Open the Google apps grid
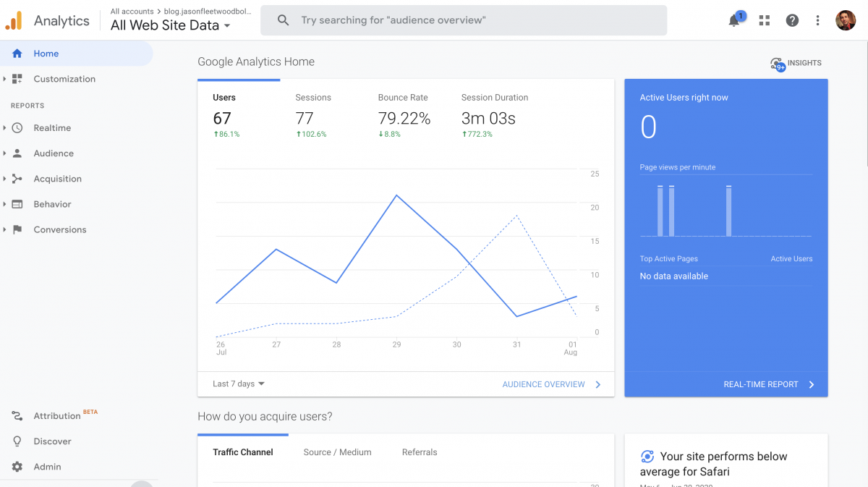 coord(765,20)
